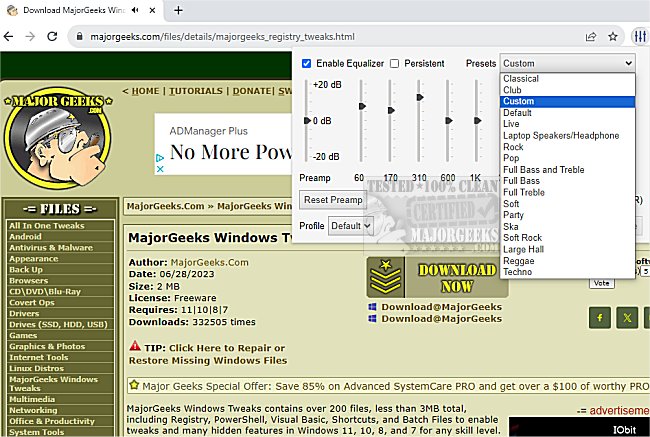Click the 170 Hz band slider handle
Screen dimensions: 650x437
(391, 110)
